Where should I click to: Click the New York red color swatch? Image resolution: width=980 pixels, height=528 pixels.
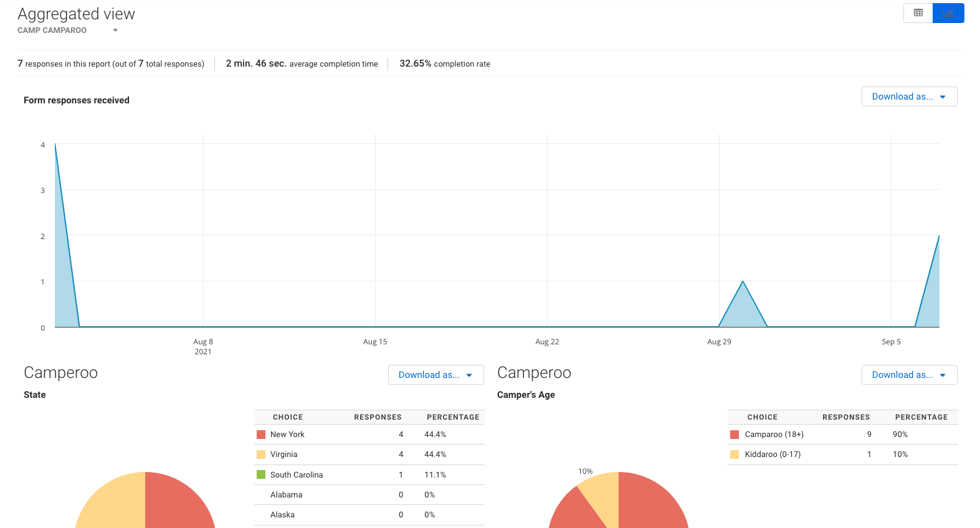(261, 435)
